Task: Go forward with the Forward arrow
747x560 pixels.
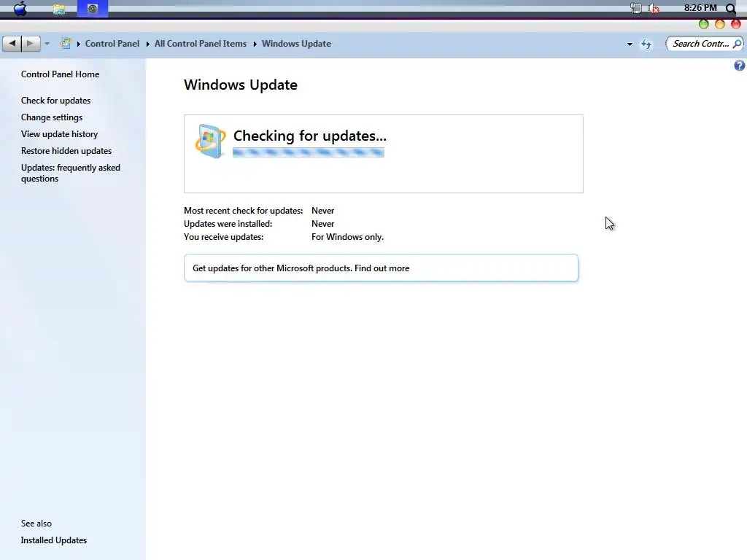Action: pyautogui.click(x=31, y=43)
